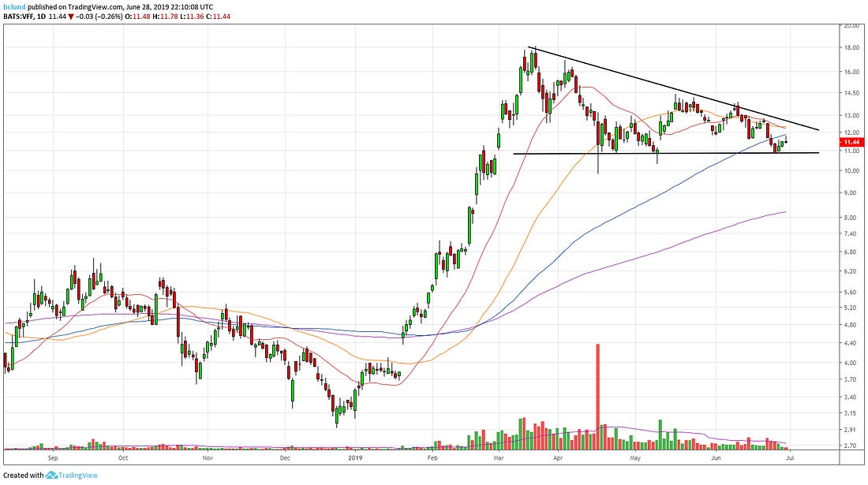The width and height of the screenshot is (868, 485).
Task: Click the 13.00 price axis label
Action: click(x=851, y=116)
